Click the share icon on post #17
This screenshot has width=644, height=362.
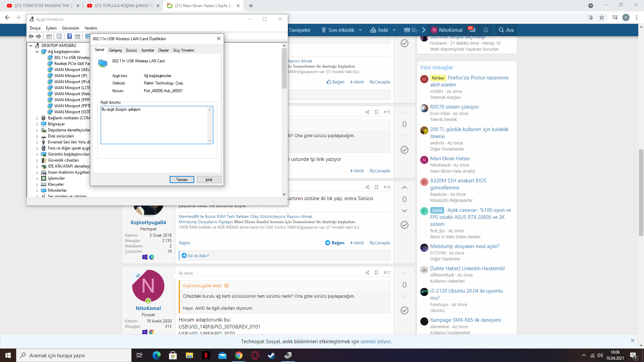click(x=367, y=273)
